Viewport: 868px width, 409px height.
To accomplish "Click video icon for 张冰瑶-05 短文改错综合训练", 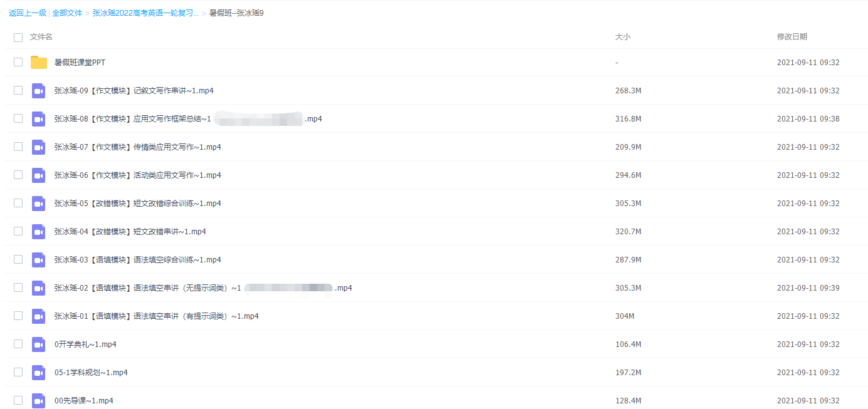I will tap(39, 204).
